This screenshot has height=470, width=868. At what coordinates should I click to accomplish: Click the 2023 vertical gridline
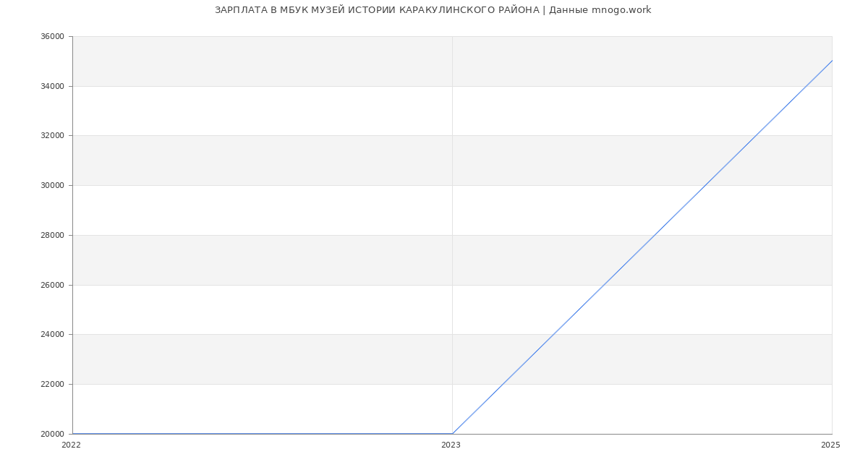pyautogui.click(x=452, y=217)
